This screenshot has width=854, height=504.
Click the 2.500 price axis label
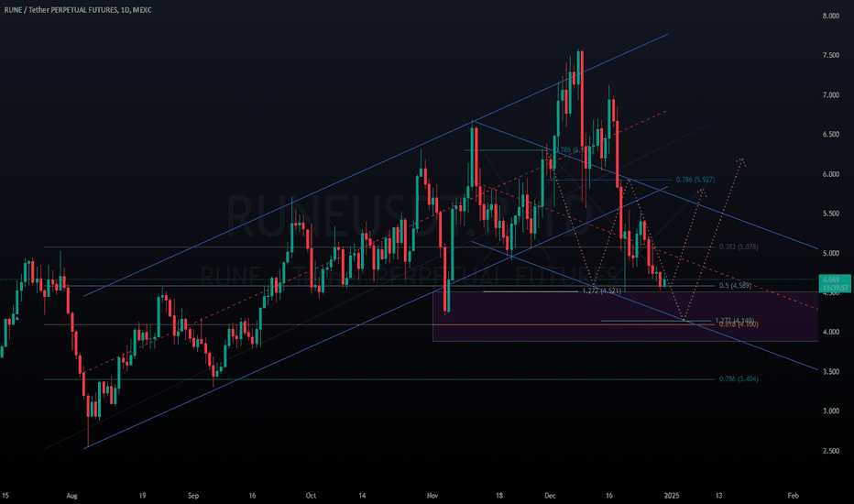pos(830,451)
